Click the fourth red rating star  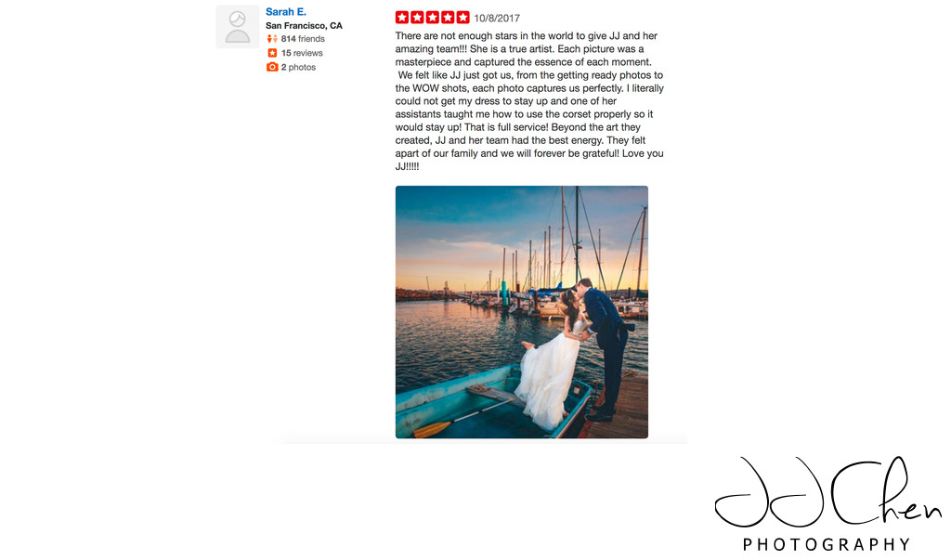click(448, 18)
